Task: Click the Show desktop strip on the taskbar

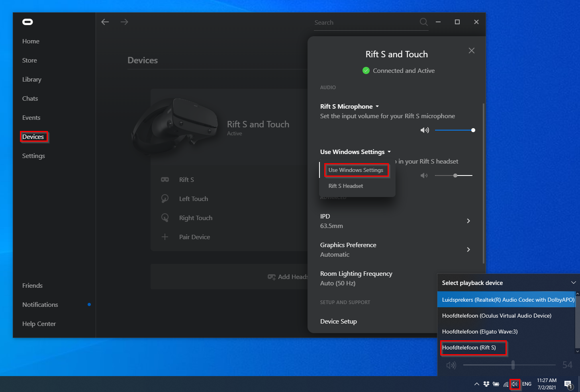Action: (x=579, y=384)
